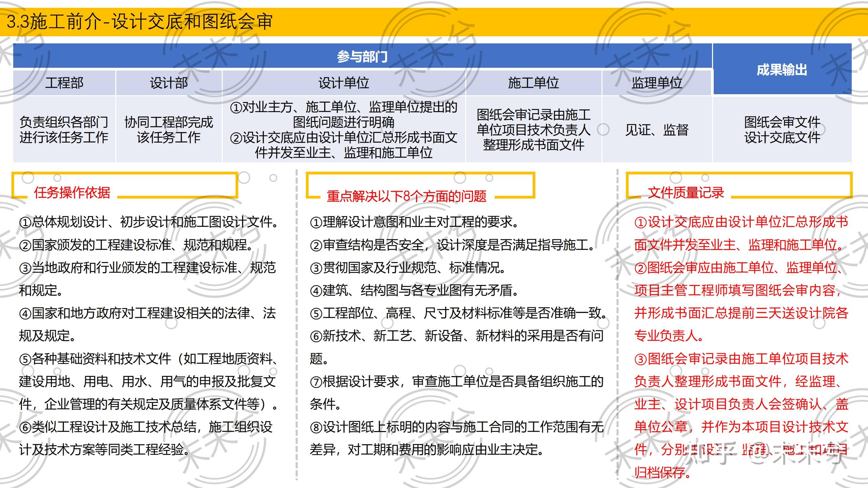Image resolution: width=868 pixels, height=488 pixels.
Task: Click line '计及技术方案等同类工程经验。'
Action: [104, 450]
